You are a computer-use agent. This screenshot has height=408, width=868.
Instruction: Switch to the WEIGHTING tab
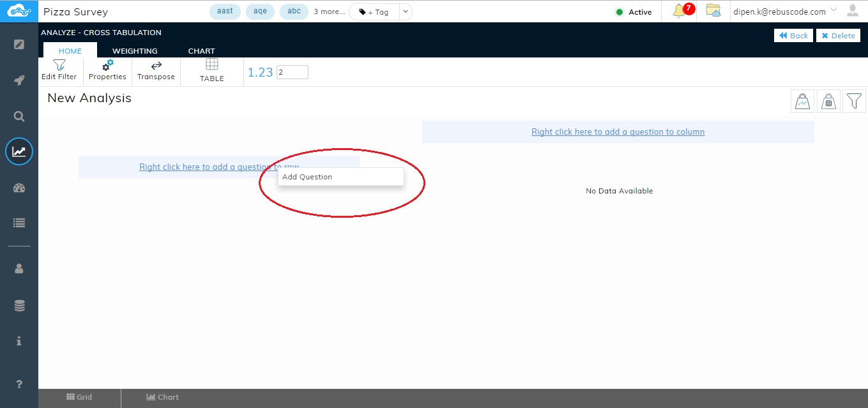pos(135,50)
